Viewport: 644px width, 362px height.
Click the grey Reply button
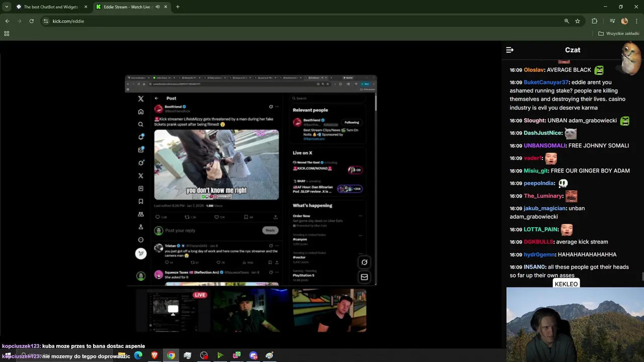coord(270,230)
